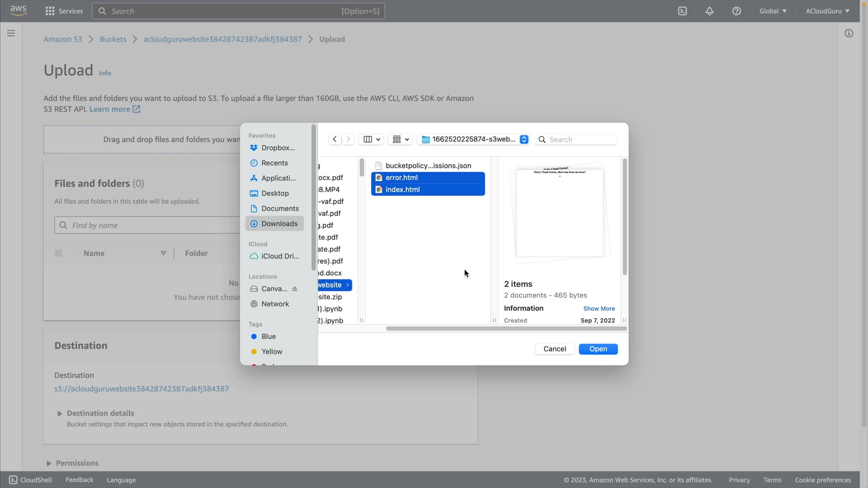Open the help question mark icon
Screen dimensions: 868x488
736,11
